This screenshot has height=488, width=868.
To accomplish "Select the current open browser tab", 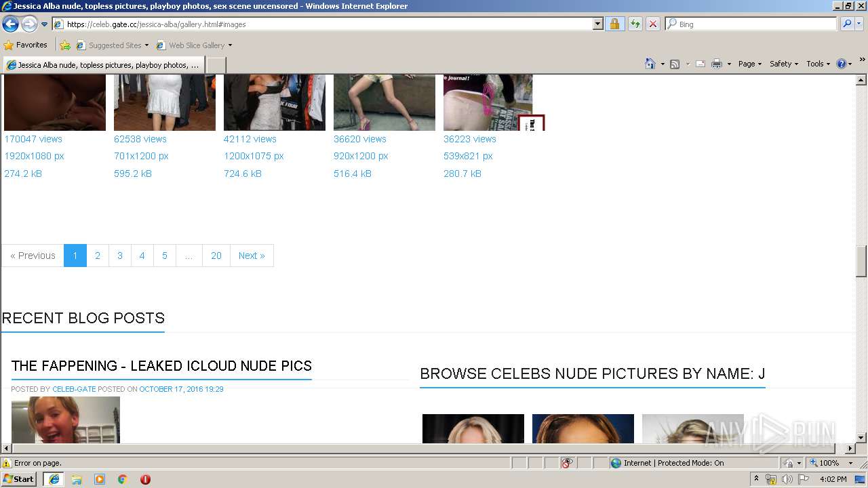I will coord(104,65).
